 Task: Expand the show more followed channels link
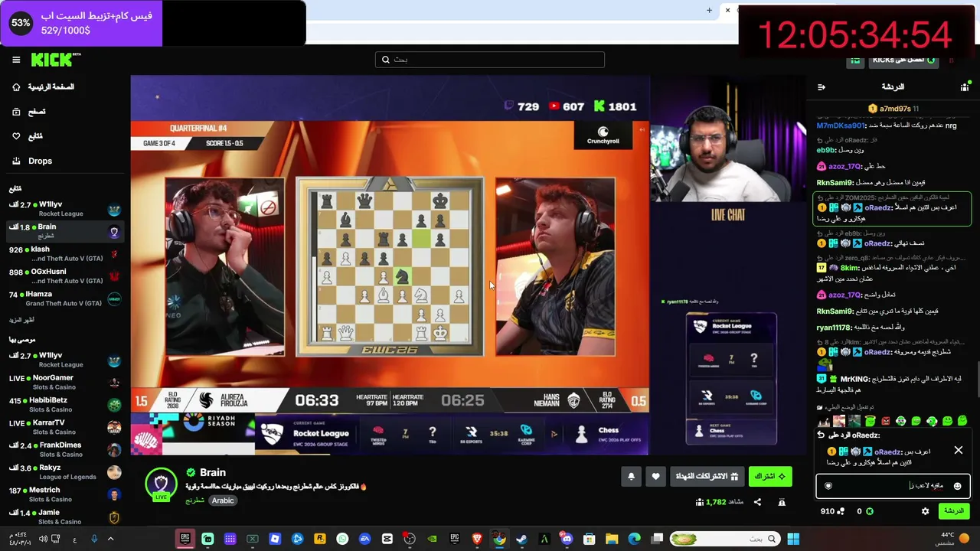click(21, 320)
